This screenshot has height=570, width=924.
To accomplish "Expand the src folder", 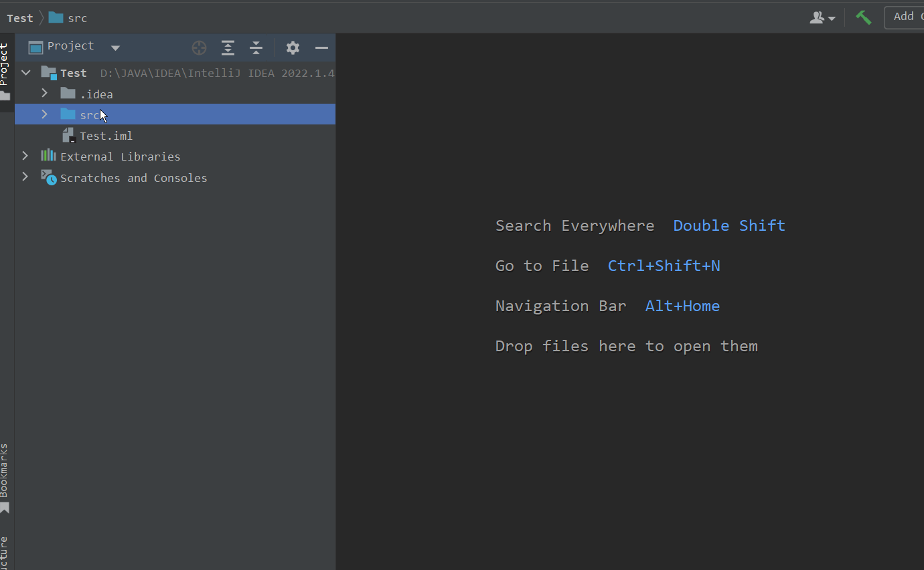I will coord(44,114).
